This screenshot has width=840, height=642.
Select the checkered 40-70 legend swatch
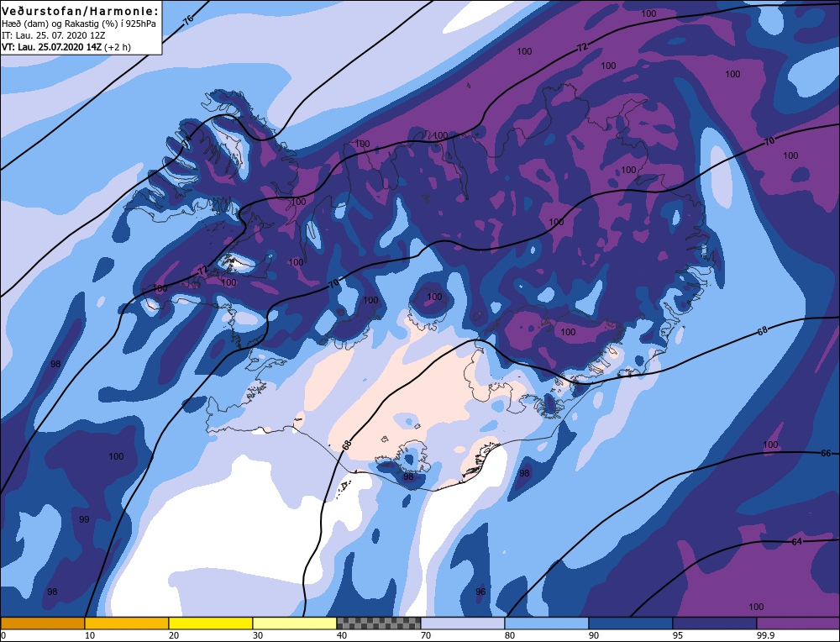point(379,624)
